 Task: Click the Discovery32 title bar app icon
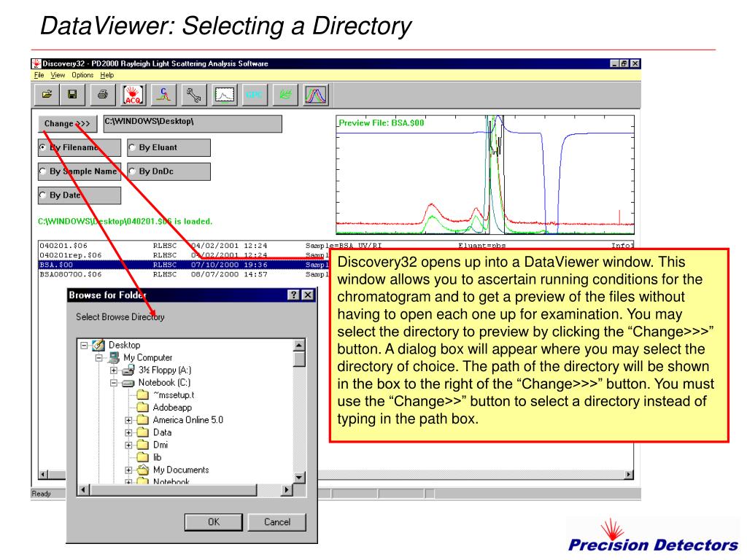click(36, 63)
